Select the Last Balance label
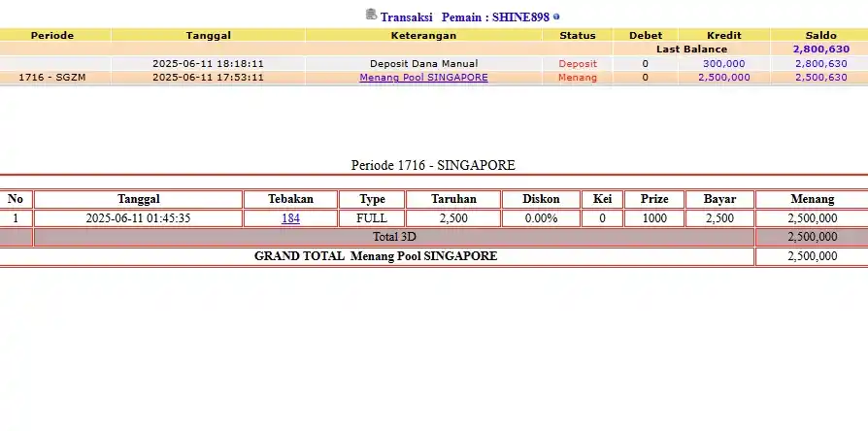868x431 pixels. coord(691,50)
